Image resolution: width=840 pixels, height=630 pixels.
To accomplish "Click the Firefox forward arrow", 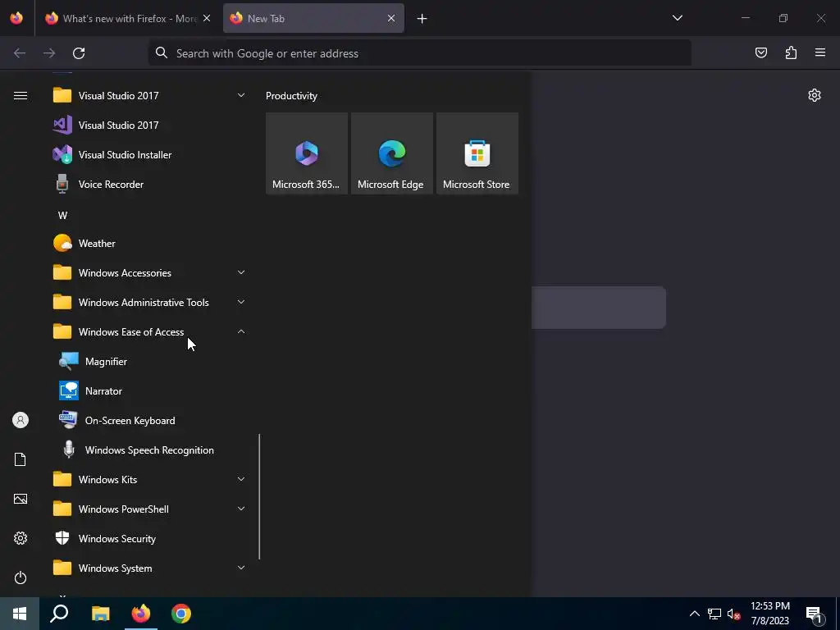I will pyautogui.click(x=49, y=53).
